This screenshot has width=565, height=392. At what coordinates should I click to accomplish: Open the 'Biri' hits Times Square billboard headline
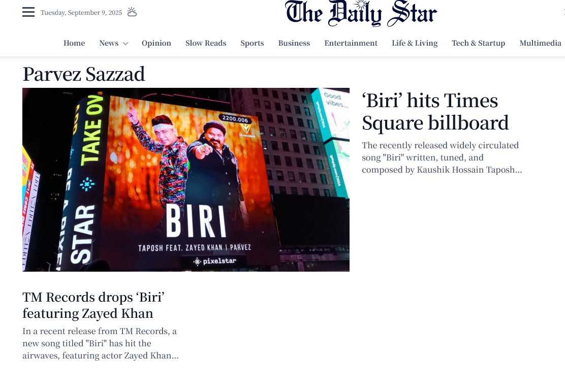pyautogui.click(x=435, y=112)
